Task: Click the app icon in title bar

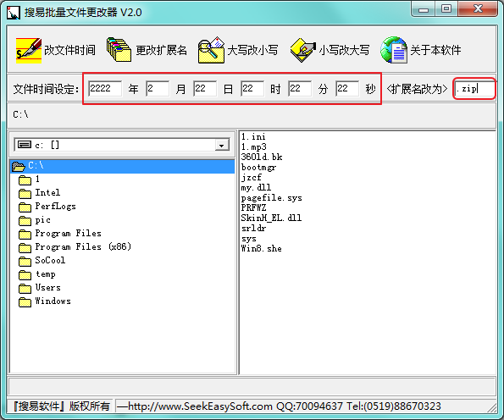Action: pos(14,13)
